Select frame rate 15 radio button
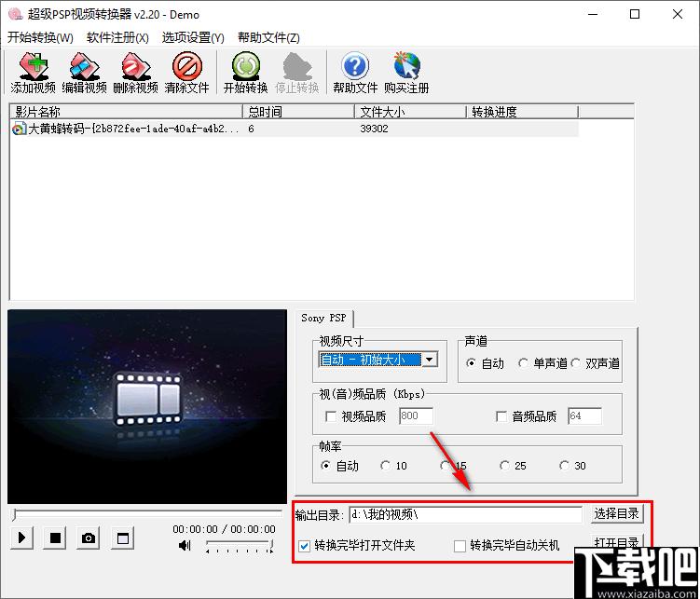This screenshot has height=599, width=700. click(x=445, y=466)
